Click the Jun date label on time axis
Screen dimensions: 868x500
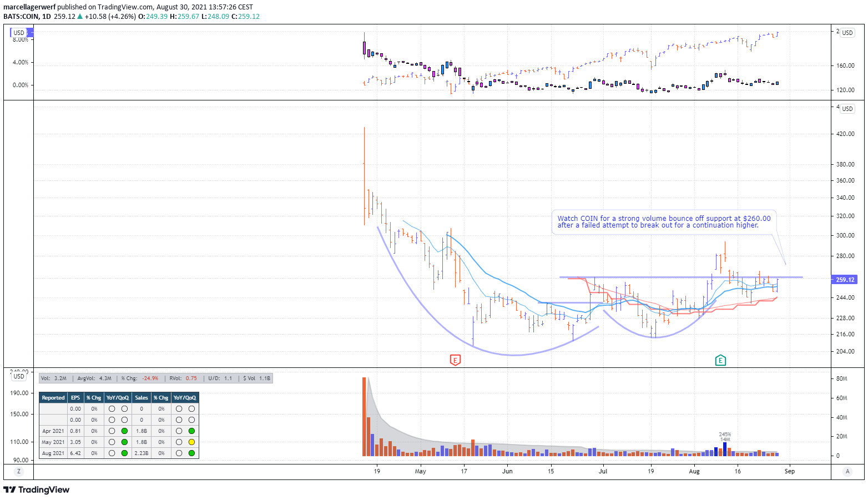click(x=507, y=471)
